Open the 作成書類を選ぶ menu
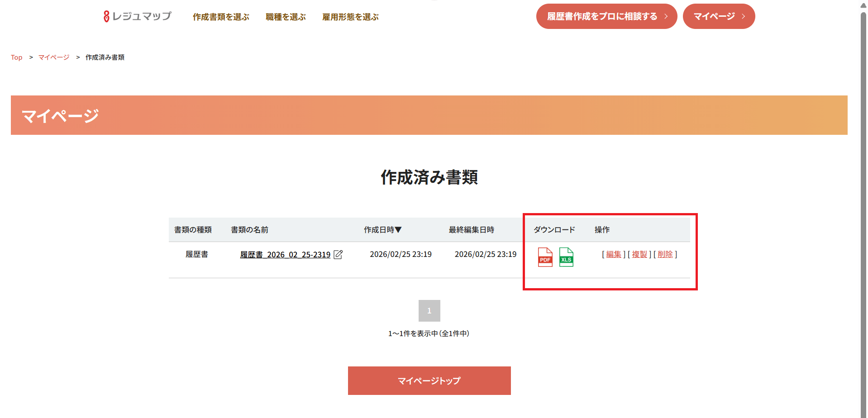The width and height of the screenshot is (868, 418). tap(221, 17)
